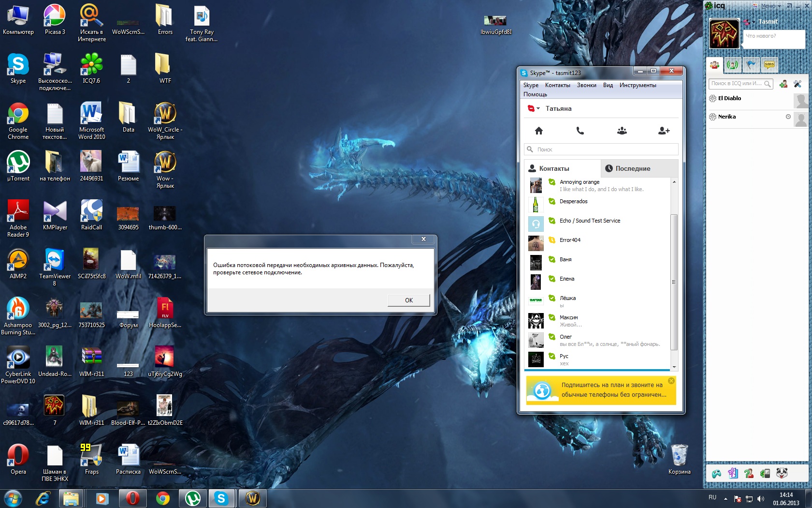Open Microsoft Word 2010 desktop shortcut
Image resolution: width=812 pixels, height=508 pixels.
point(91,121)
